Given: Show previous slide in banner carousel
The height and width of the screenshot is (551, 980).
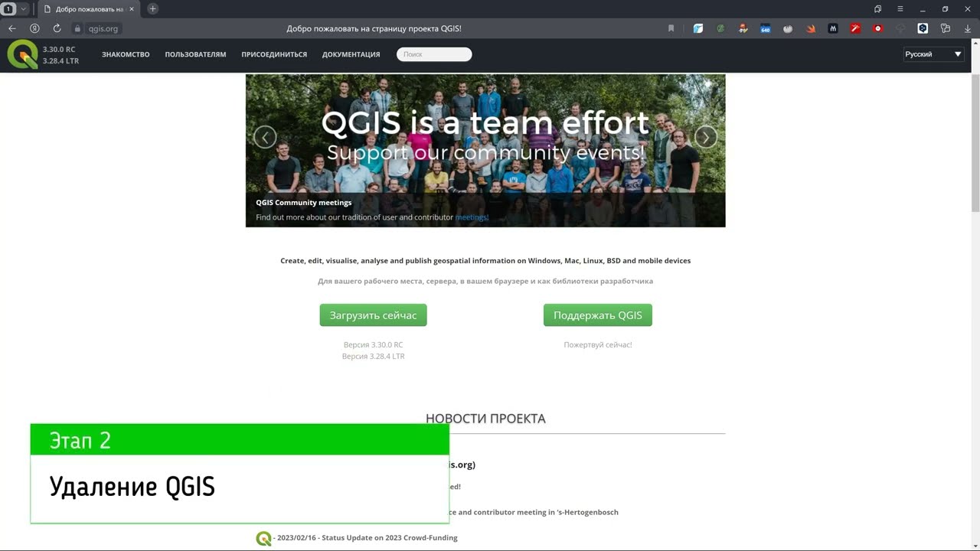Looking at the screenshot, I should pos(265,137).
